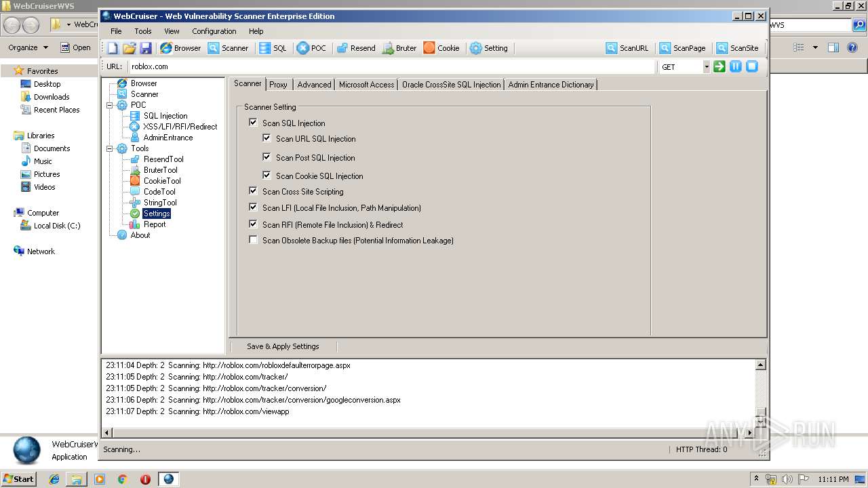
Task: Open the Cookie toolbar tool
Action: [441, 48]
